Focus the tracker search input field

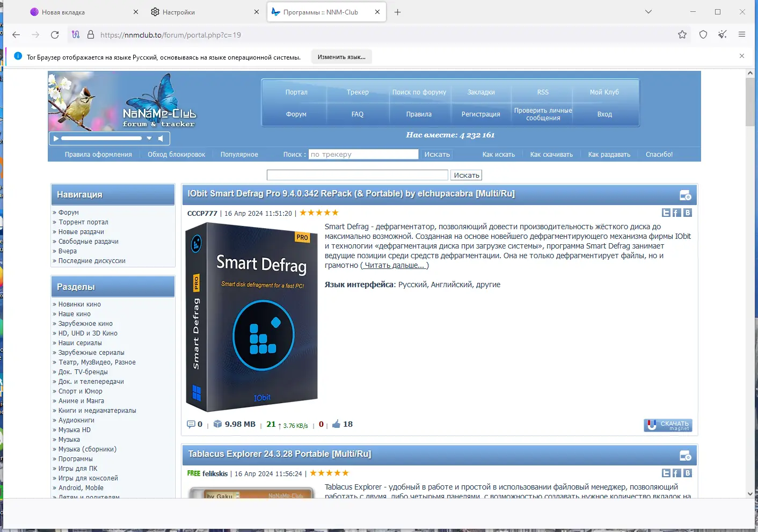363,155
